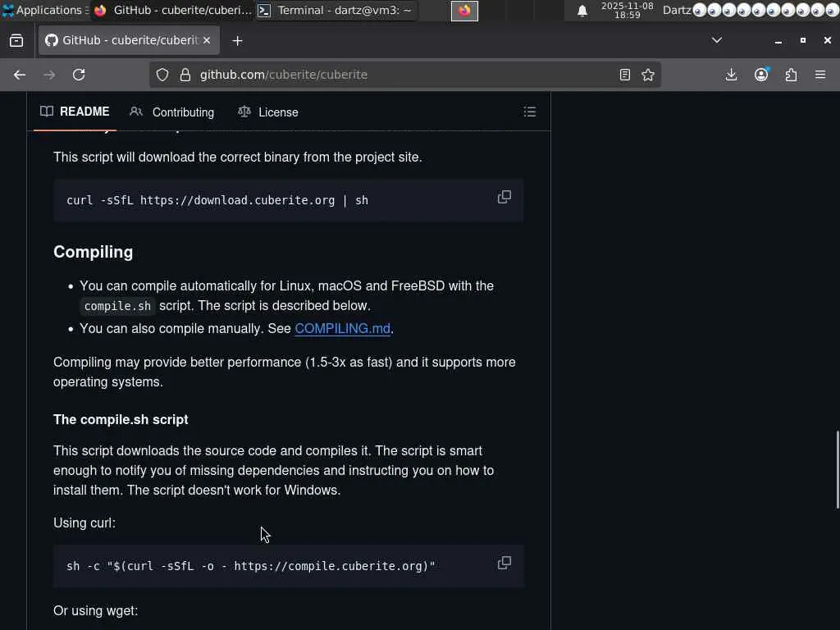Click the sh -c compile command text

251,566
